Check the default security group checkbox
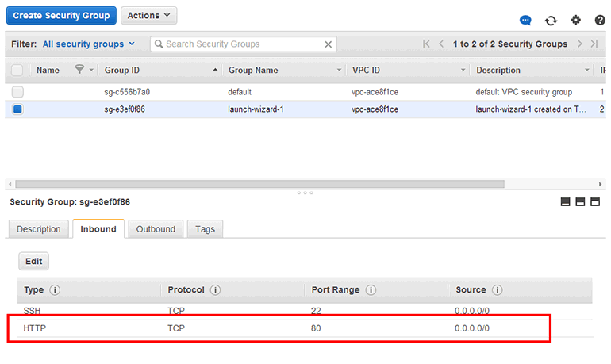The height and width of the screenshot is (364, 611). 17,92
